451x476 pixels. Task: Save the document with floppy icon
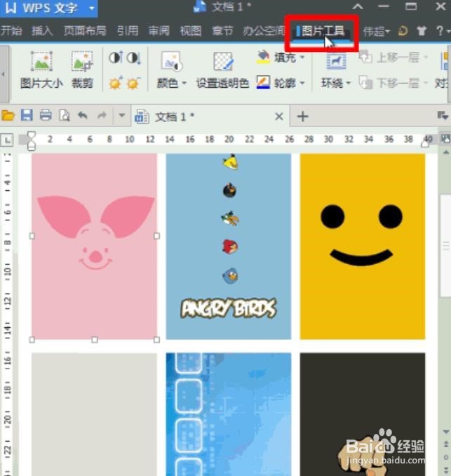[x=27, y=116]
